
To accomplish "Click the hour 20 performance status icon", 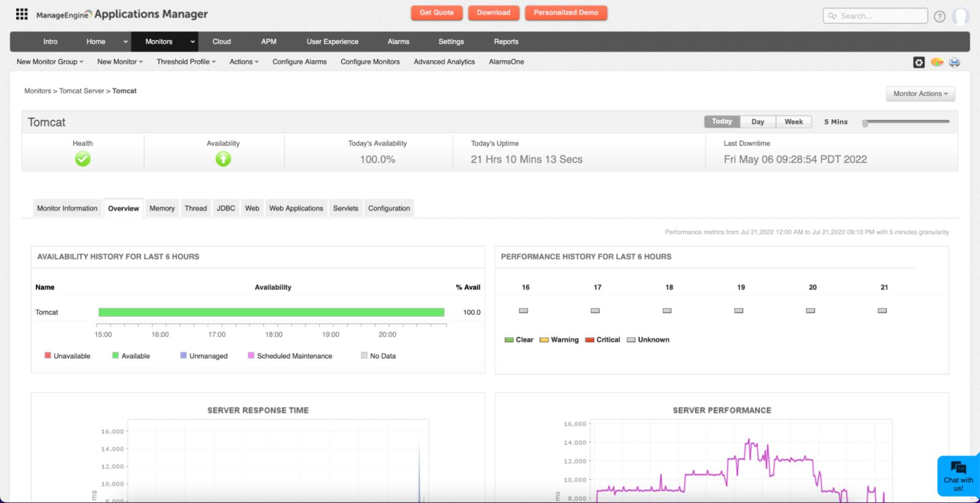I will coord(810,311).
